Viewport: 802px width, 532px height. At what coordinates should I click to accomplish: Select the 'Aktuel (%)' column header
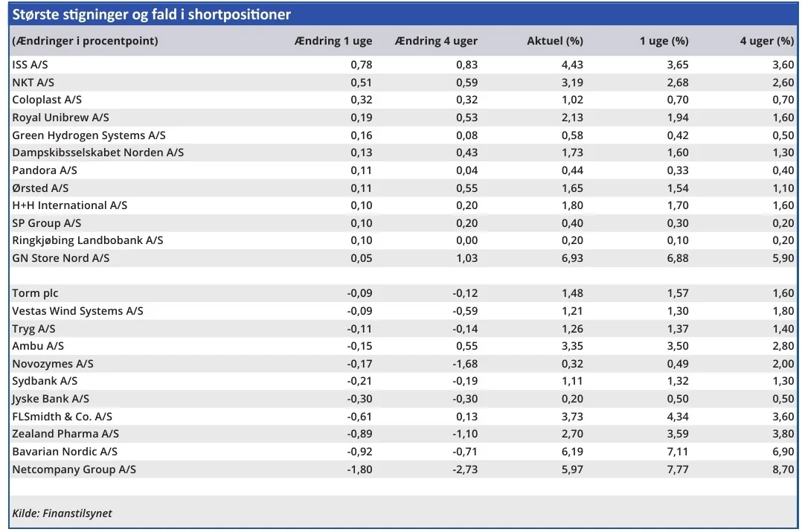[x=554, y=41]
